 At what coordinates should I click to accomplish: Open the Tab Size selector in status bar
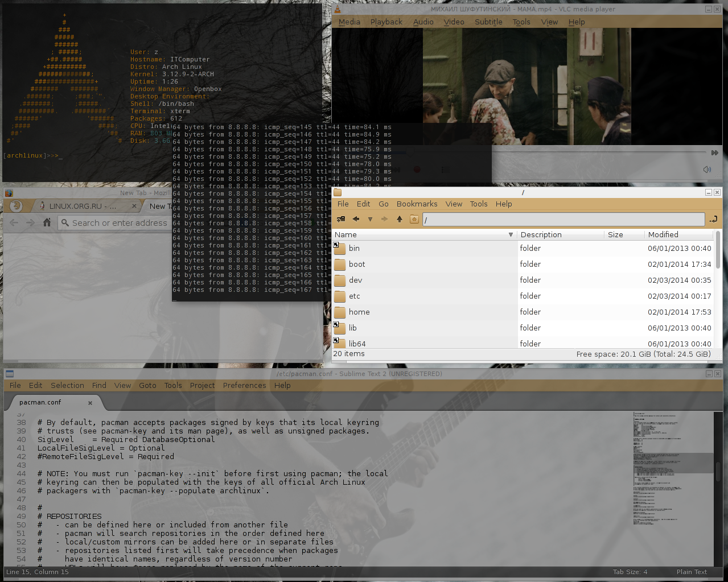(630, 572)
